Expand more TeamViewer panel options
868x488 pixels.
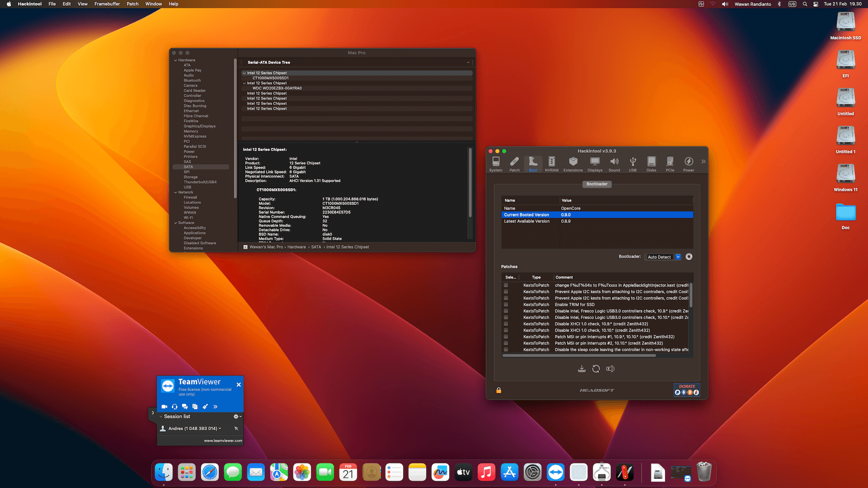[215, 406]
